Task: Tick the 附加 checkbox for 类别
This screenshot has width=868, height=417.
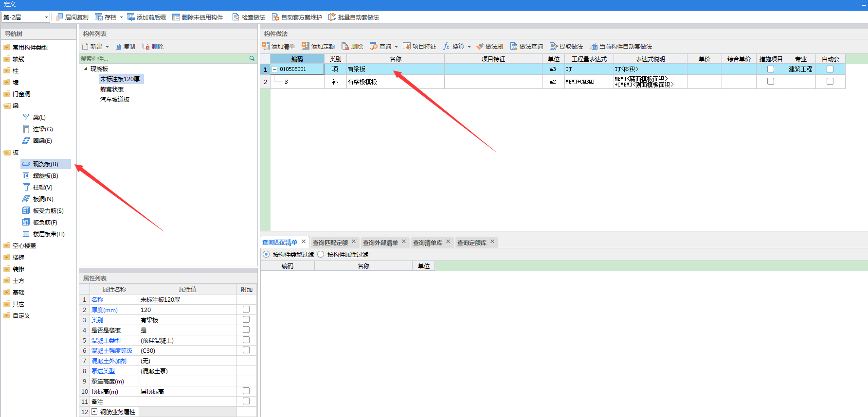Action: (246, 319)
